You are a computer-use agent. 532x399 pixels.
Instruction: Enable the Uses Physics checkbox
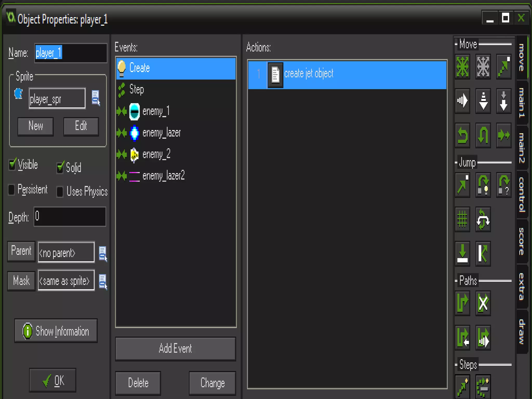click(60, 192)
